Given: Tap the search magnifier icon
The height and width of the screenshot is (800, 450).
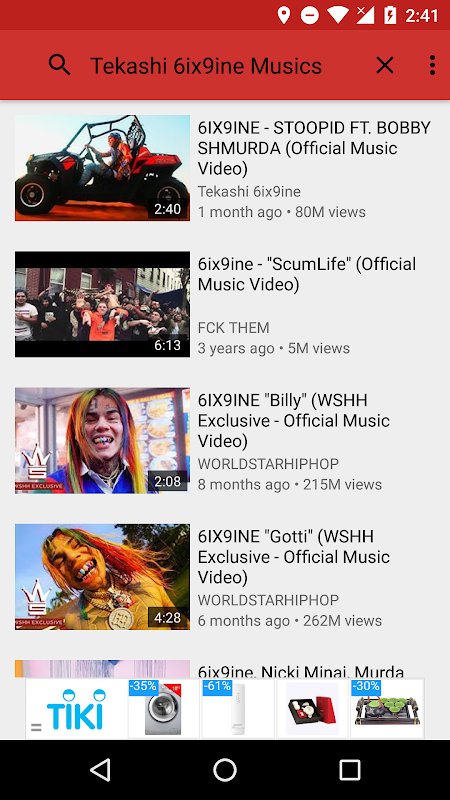Looking at the screenshot, I should point(60,65).
